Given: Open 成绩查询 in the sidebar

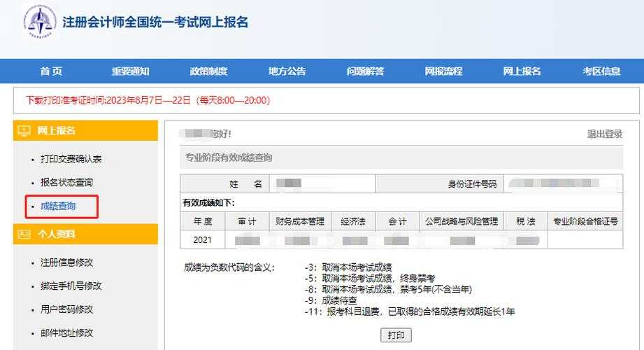Looking at the screenshot, I should 58,206.
